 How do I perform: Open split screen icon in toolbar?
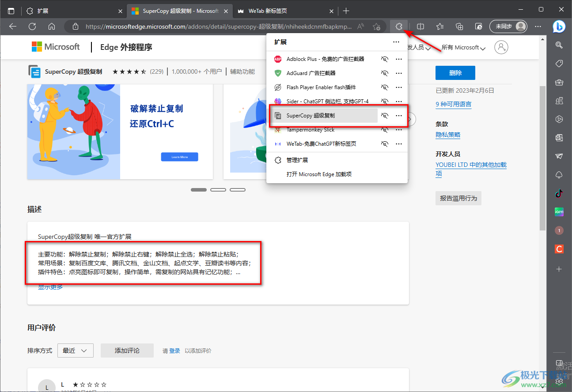[x=420, y=26]
